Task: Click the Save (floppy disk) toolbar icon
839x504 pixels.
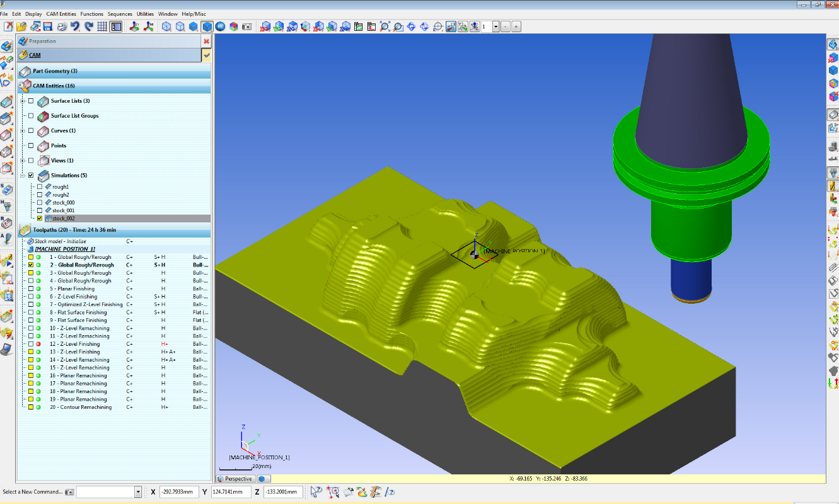Action: (x=48, y=26)
